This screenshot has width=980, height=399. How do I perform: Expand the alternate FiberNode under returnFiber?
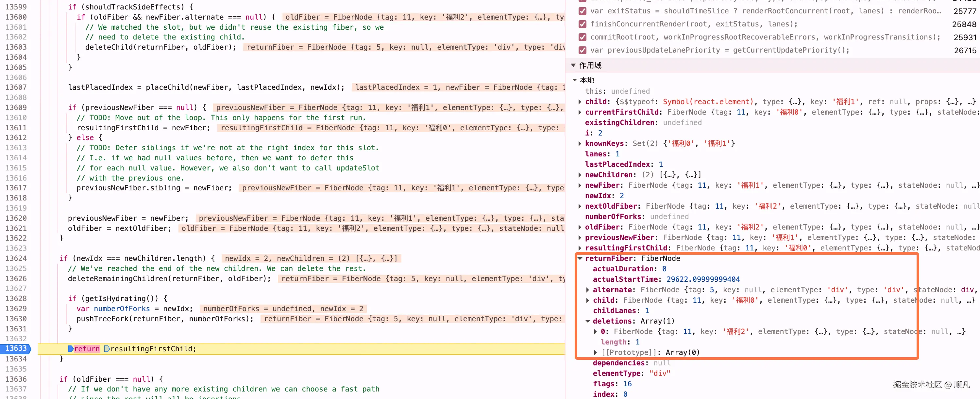click(588, 290)
